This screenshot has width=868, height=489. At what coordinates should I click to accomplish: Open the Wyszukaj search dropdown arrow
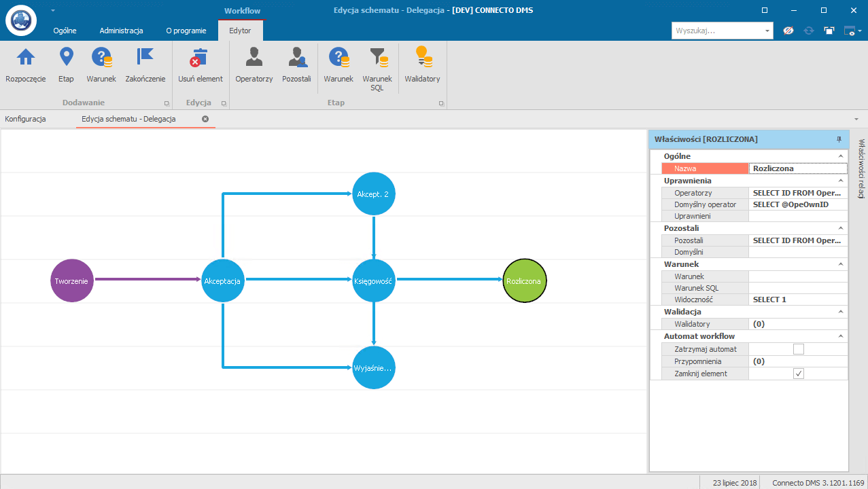767,31
